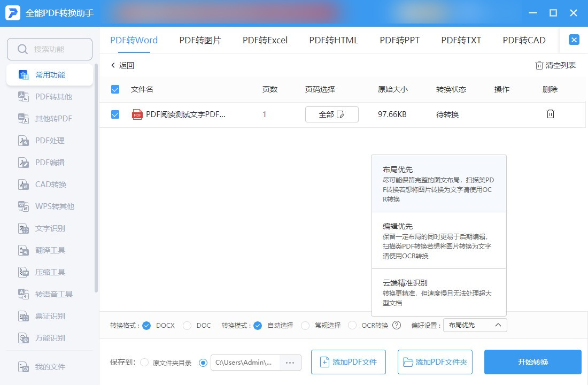Delete the PDF阅读测试 file via trash icon
The width and height of the screenshot is (588, 385).
pos(550,114)
